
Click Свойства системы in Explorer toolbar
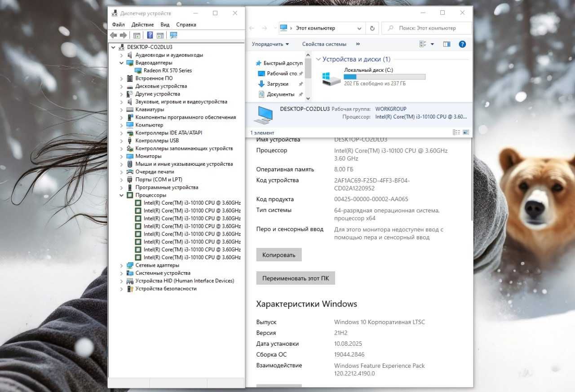324,44
